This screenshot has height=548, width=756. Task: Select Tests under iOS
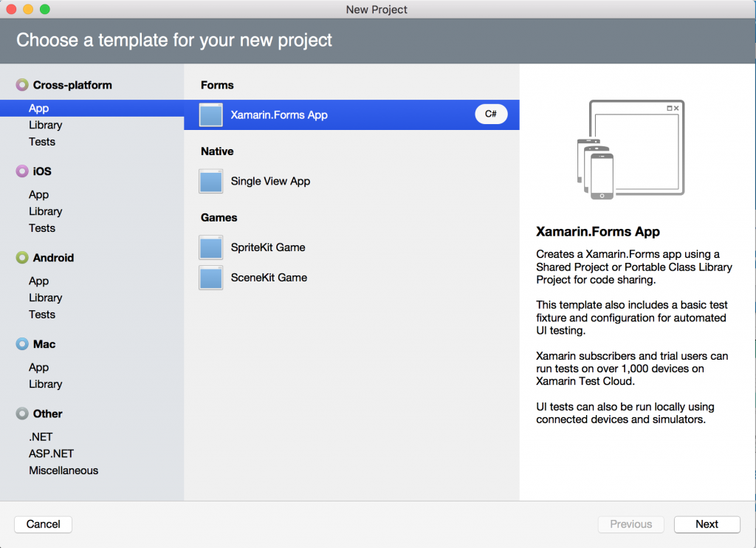pos(42,228)
